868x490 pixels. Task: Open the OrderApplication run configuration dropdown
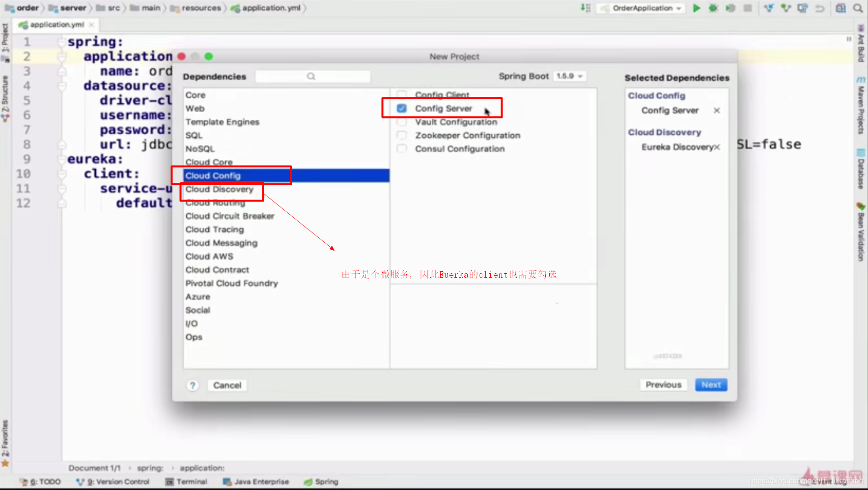click(x=641, y=8)
